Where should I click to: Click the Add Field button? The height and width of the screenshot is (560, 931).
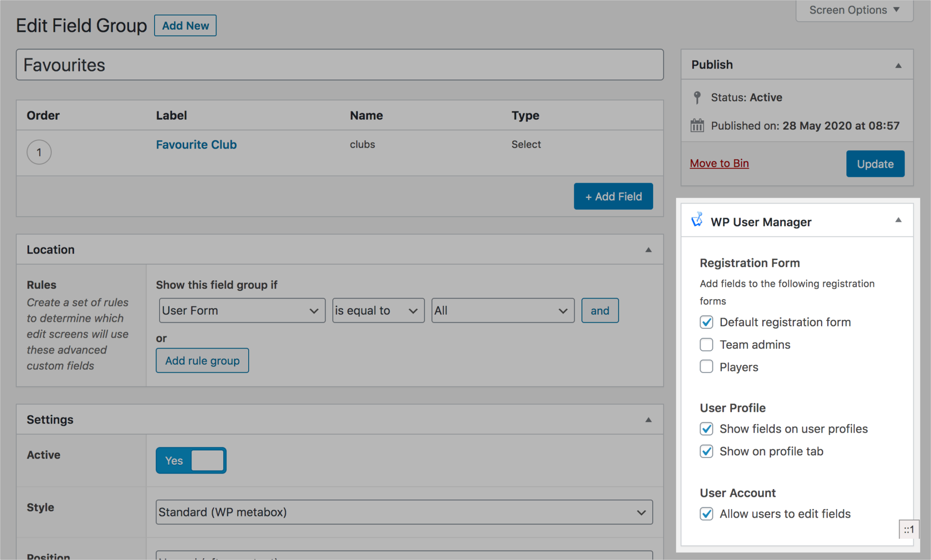click(x=613, y=196)
